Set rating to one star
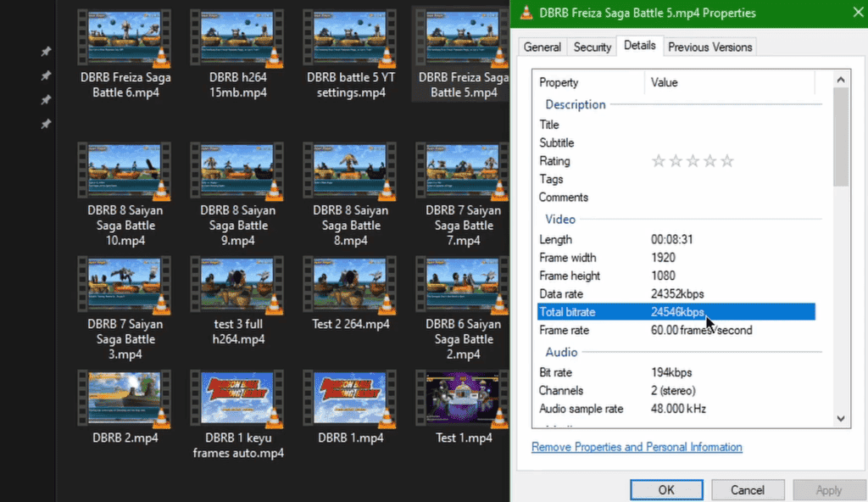The height and width of the screenshot is (502, 868). pos(658,161)
